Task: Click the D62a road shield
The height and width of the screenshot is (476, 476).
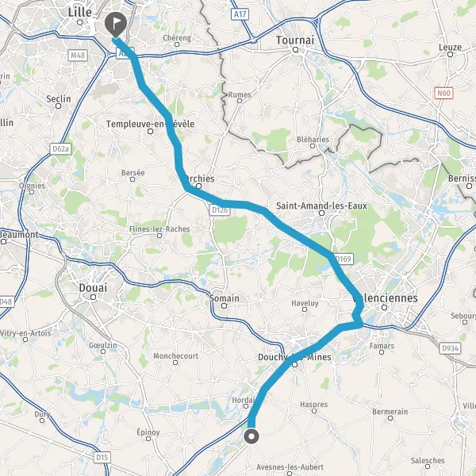Action: click(x=61, y=149)
